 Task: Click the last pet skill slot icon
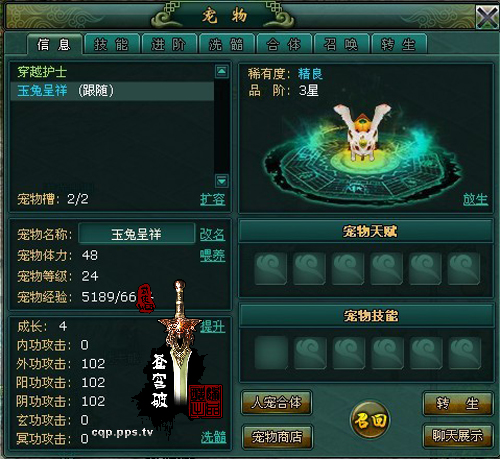point(465,352)
